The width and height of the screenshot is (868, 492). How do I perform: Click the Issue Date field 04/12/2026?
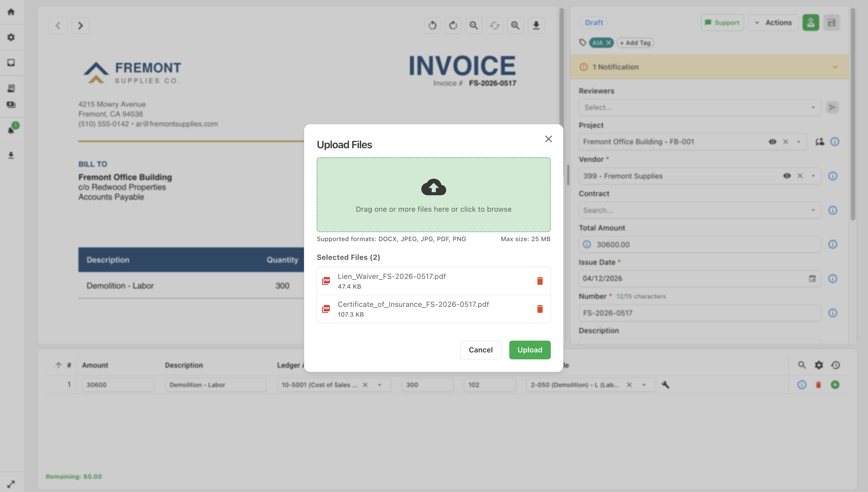[x=700, y=278]
